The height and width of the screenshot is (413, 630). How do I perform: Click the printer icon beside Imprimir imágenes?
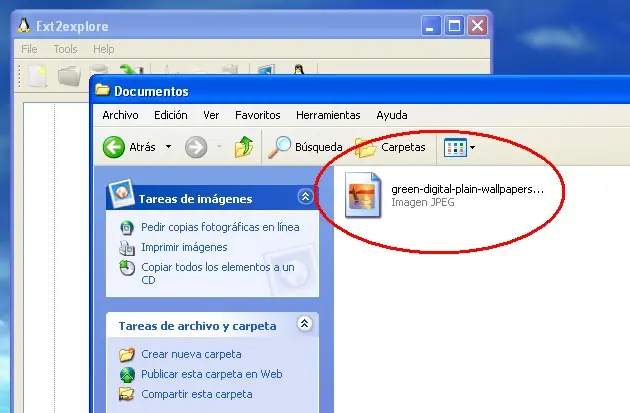coord(127,248)
